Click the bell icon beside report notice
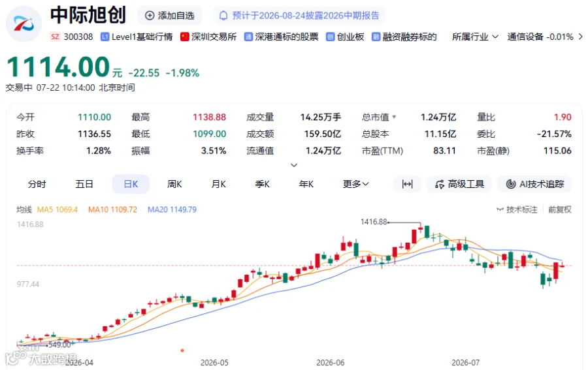 coord(223,16)
